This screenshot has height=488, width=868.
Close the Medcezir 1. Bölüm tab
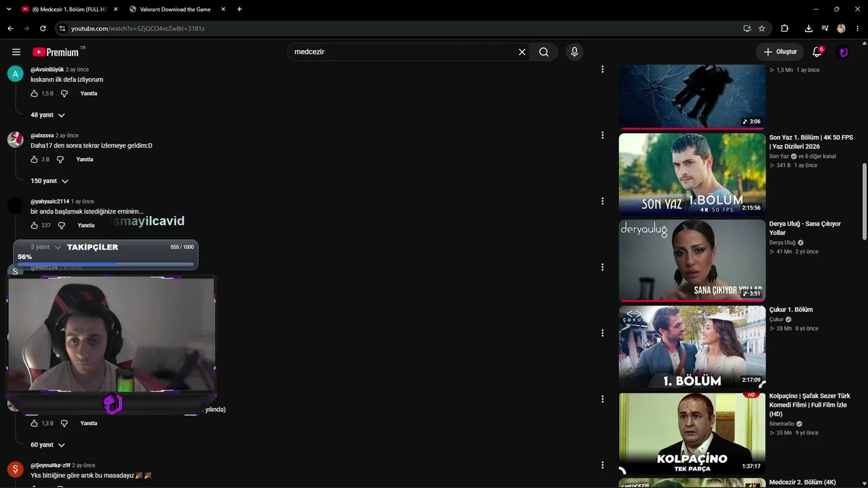pos(116,9)
